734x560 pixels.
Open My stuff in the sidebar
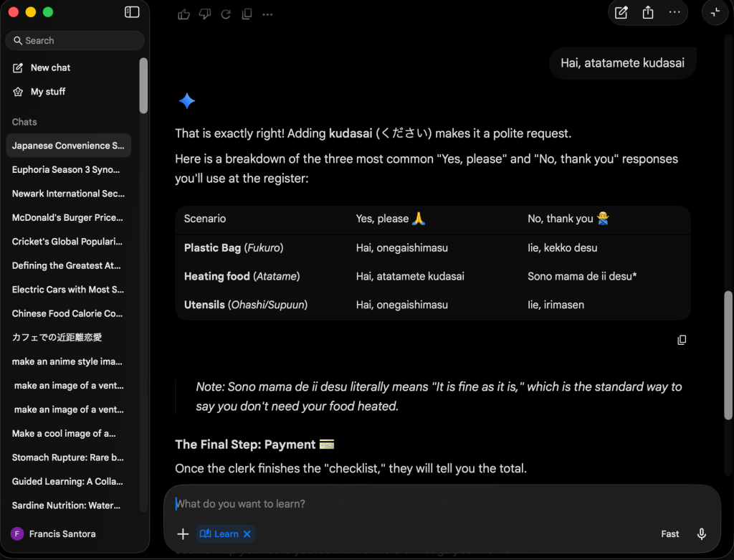click(47, 92)
